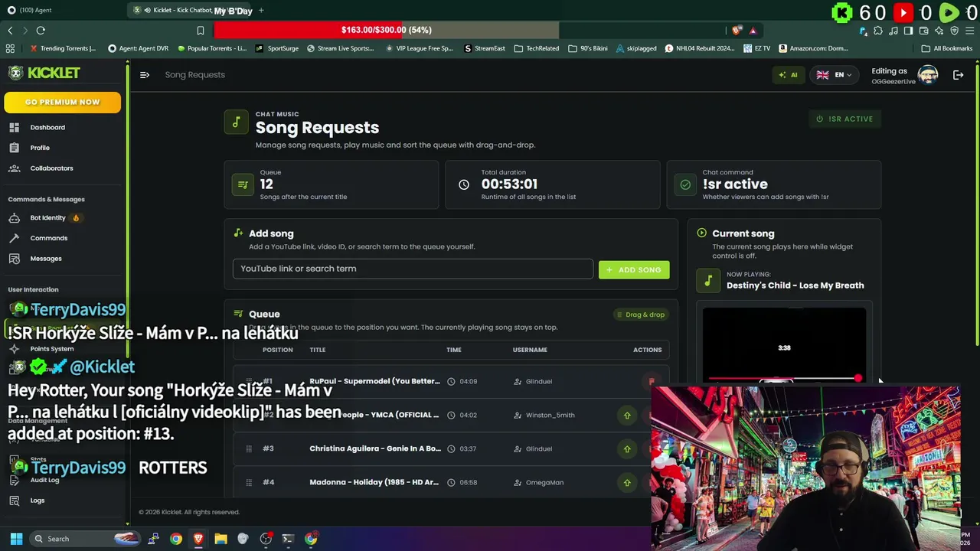
Task: Open the TechRelated bookmarks folder
Action: pos(537,48)
